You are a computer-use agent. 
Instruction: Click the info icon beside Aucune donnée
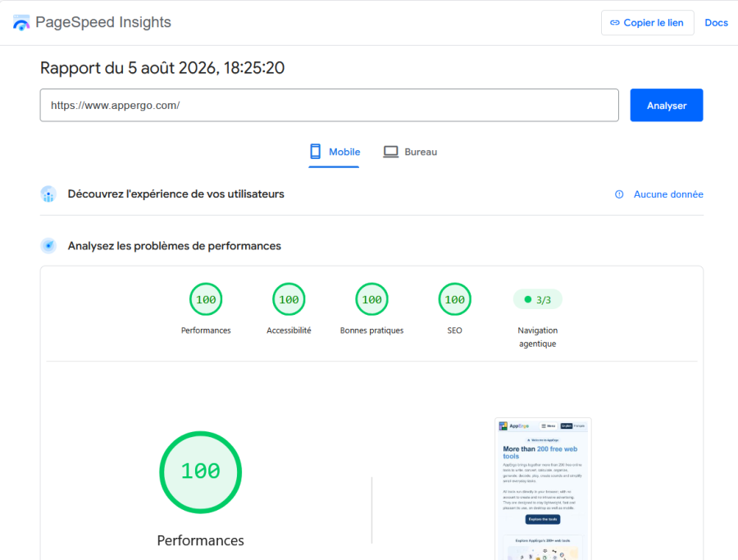tap(619, 194)
